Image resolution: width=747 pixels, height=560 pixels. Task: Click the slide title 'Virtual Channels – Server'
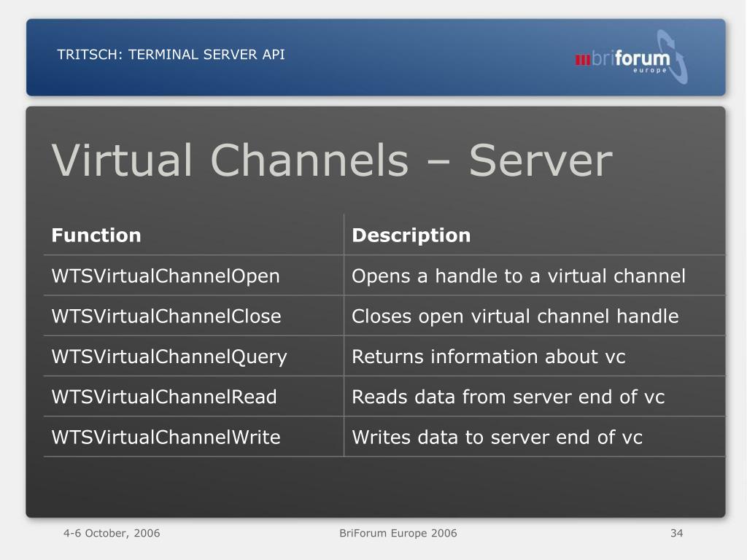[x=332, y=160]
